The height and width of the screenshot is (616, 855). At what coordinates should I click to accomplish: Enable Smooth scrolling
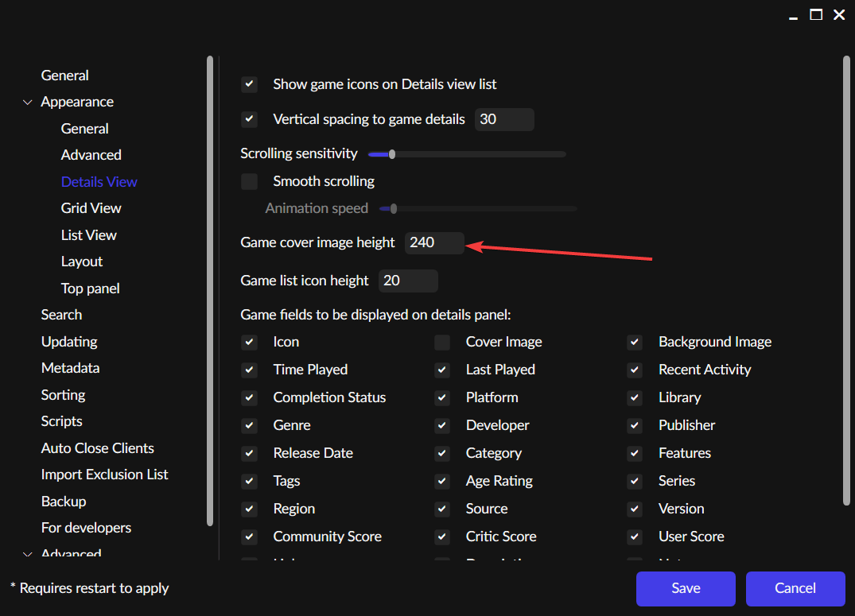point(249,181)
